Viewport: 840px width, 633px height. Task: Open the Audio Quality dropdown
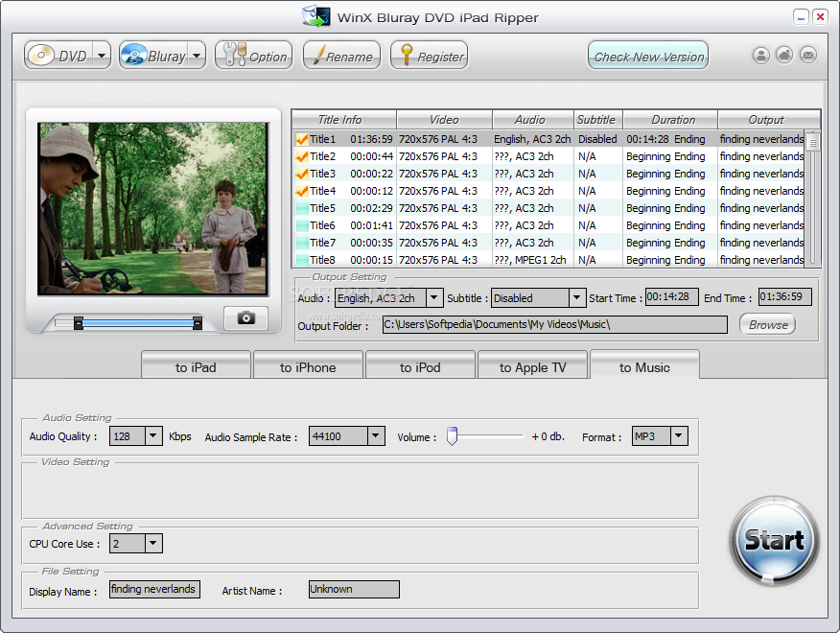153,436
